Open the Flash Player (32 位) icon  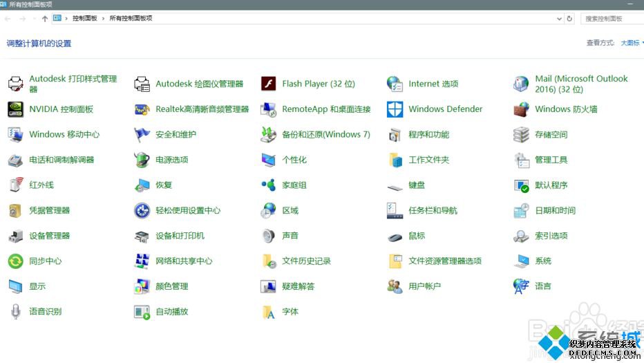(x=269, y=84)
